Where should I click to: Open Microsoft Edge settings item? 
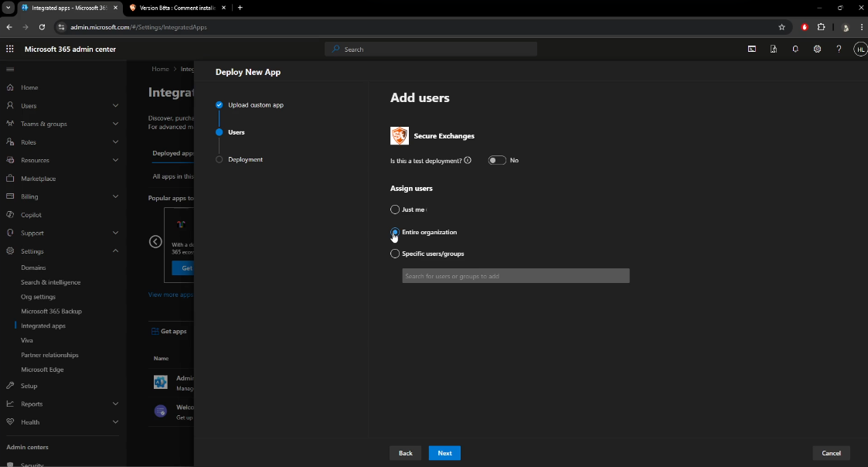(x=42, y=370)
